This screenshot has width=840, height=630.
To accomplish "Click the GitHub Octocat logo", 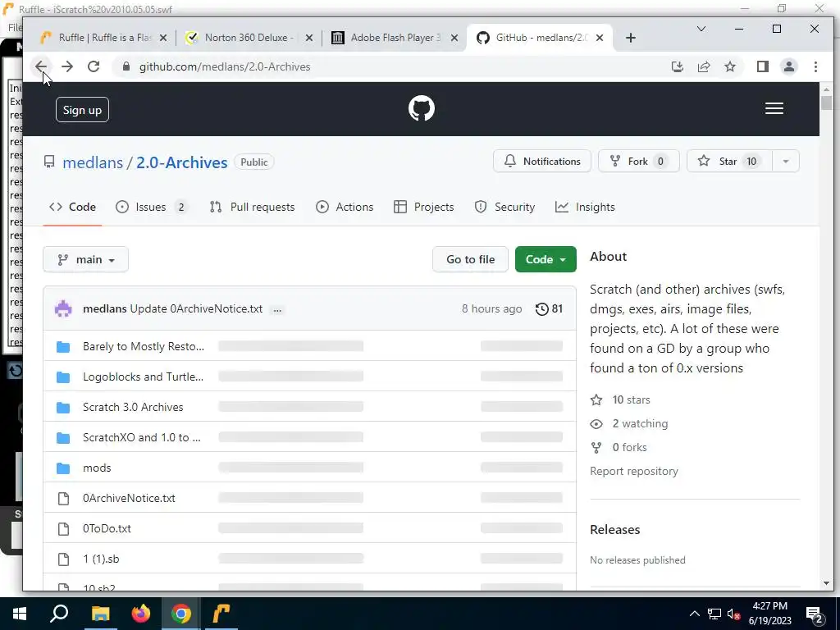I will pos(422,109).
